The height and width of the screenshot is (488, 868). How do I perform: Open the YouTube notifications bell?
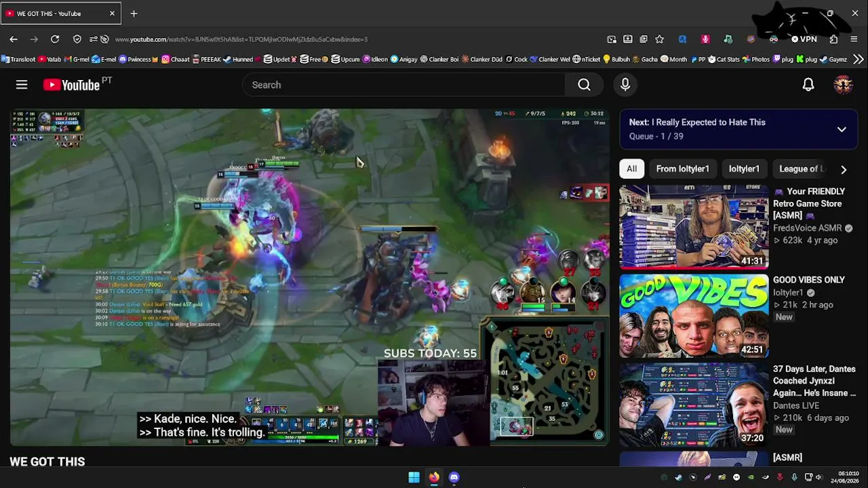pyautogui.click(x=808, y=85)
